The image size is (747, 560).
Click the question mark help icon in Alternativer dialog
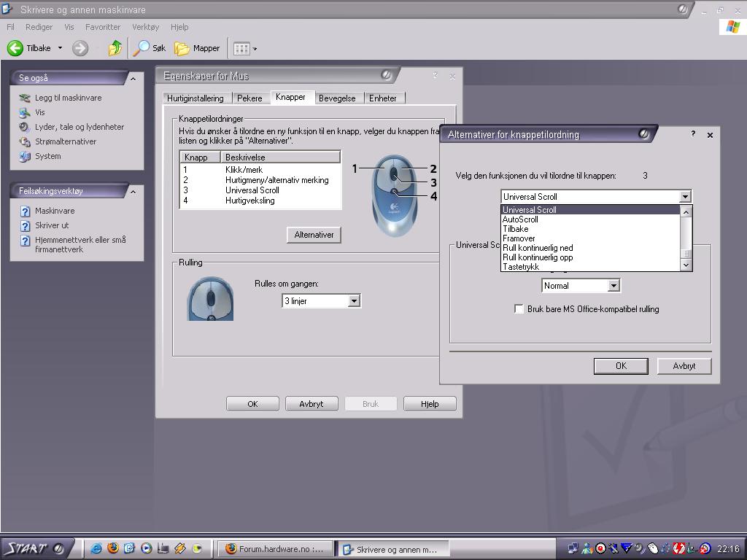point(692,134)
